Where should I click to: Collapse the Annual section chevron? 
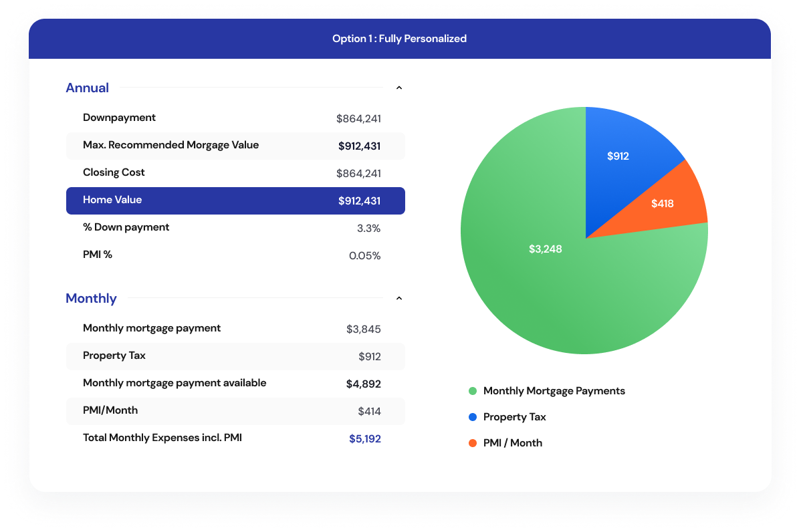[399, 88]
